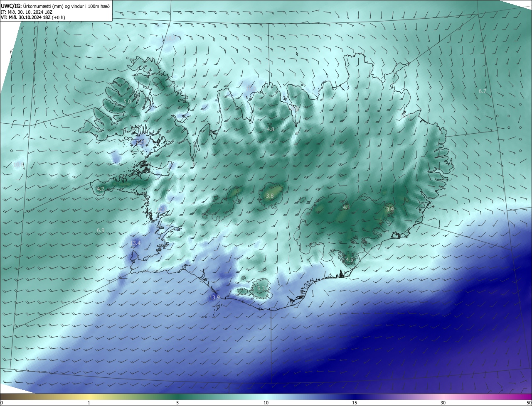Click the map title "UWC/IG: Úrkomumætti (mm) og vindur í 100m hæð"
The height and width of the screenshot is (406, 532).
(x=55, y=6)
